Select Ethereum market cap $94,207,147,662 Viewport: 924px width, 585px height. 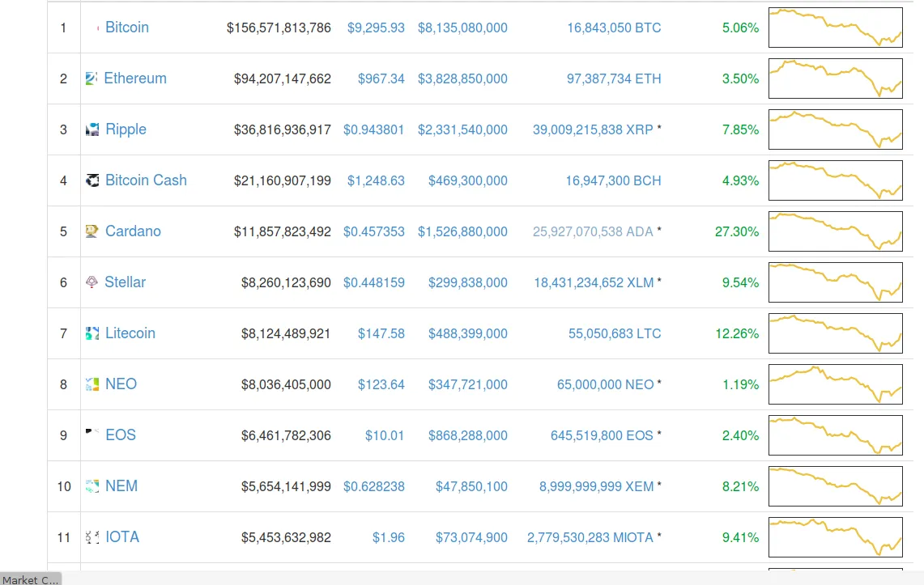click(x=283, y=78)
